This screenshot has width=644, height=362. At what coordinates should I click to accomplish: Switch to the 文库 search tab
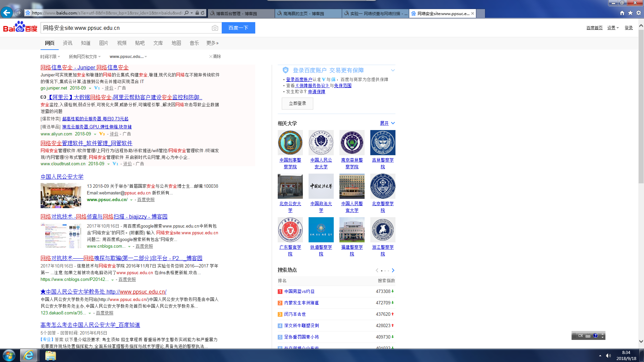[158, 43]
